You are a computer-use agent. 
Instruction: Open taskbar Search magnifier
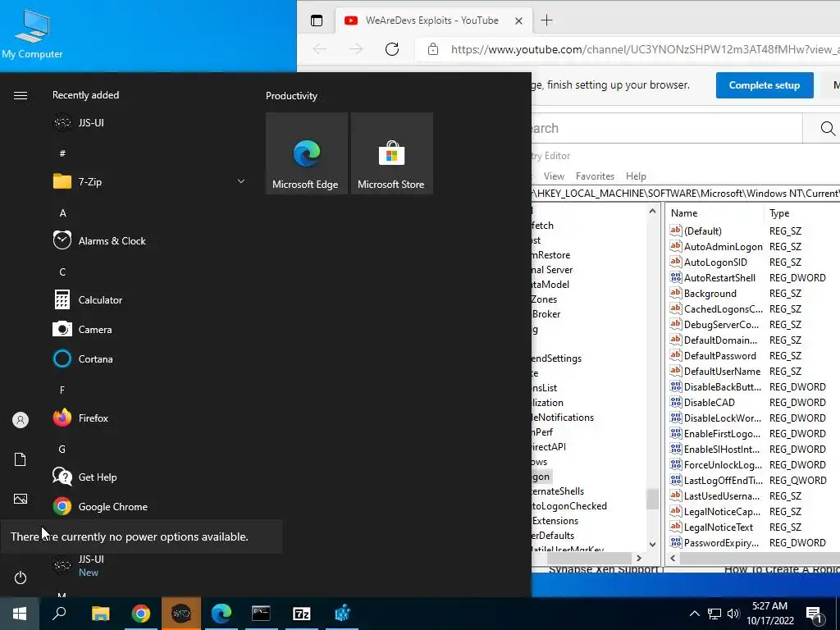(x=59, y=614)
